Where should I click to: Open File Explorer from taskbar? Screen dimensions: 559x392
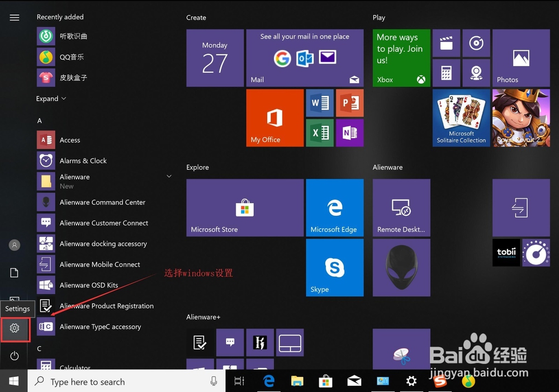tap(297, 381)
